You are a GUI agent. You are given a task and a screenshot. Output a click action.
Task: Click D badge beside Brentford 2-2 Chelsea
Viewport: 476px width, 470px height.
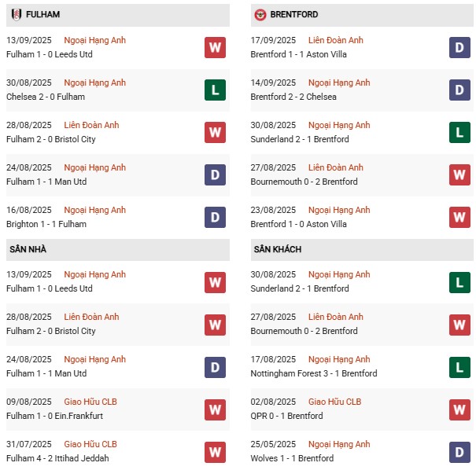pos(459,90)
